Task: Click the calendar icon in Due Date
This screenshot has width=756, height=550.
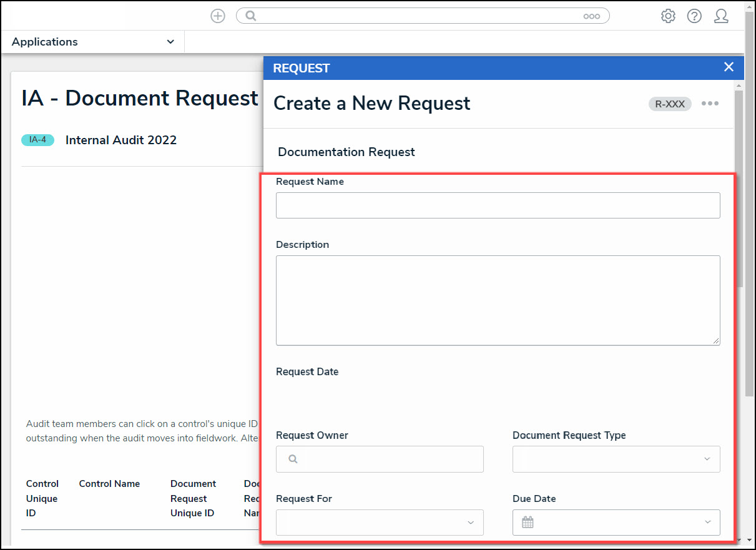Action: click(528, 523)
